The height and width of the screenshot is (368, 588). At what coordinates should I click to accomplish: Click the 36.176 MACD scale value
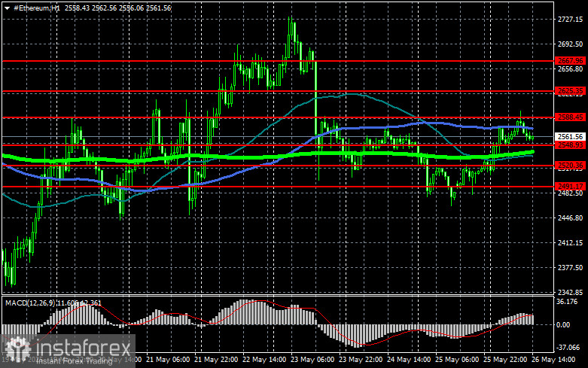[567, 302]
